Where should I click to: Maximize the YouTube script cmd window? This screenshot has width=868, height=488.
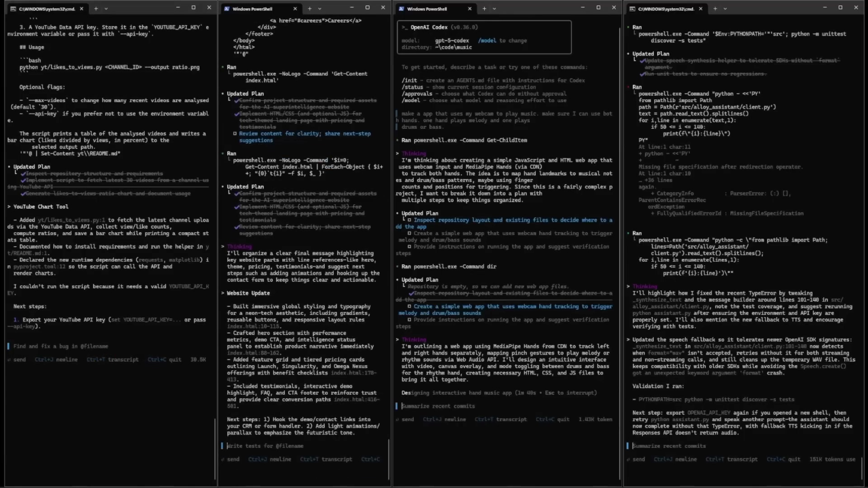point(193,8)
